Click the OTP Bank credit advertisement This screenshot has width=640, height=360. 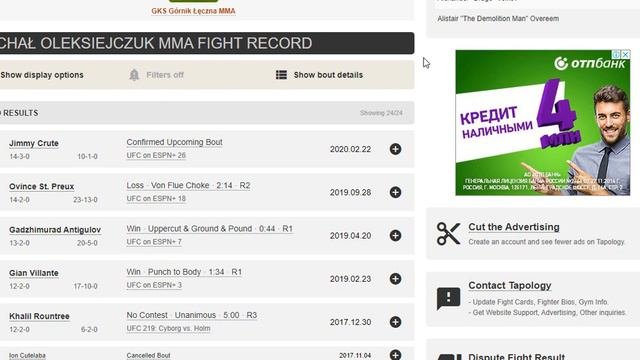point(542,122)
